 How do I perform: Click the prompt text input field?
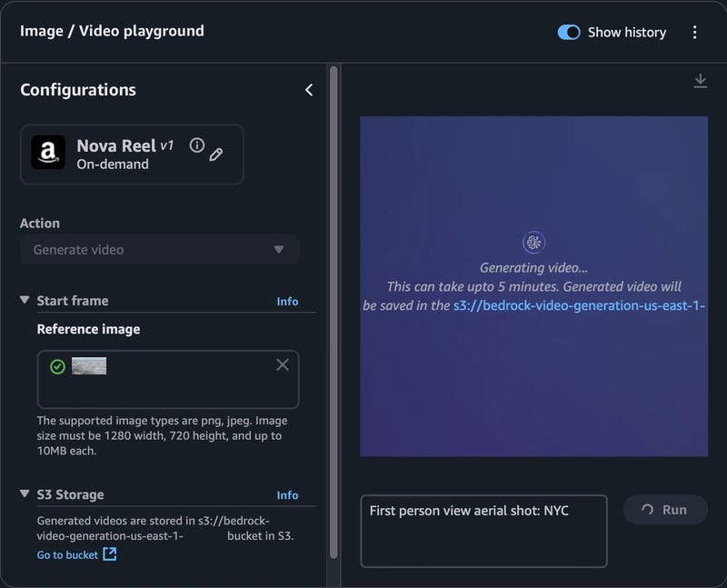tap(484, 531)
